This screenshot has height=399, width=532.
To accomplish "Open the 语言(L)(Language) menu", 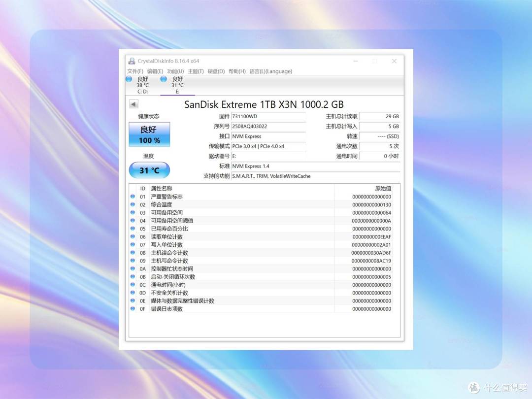I will tap(271, 71).
